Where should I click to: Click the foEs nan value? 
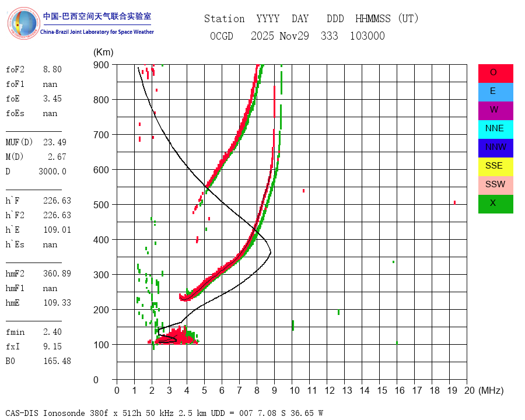(50, 113)
